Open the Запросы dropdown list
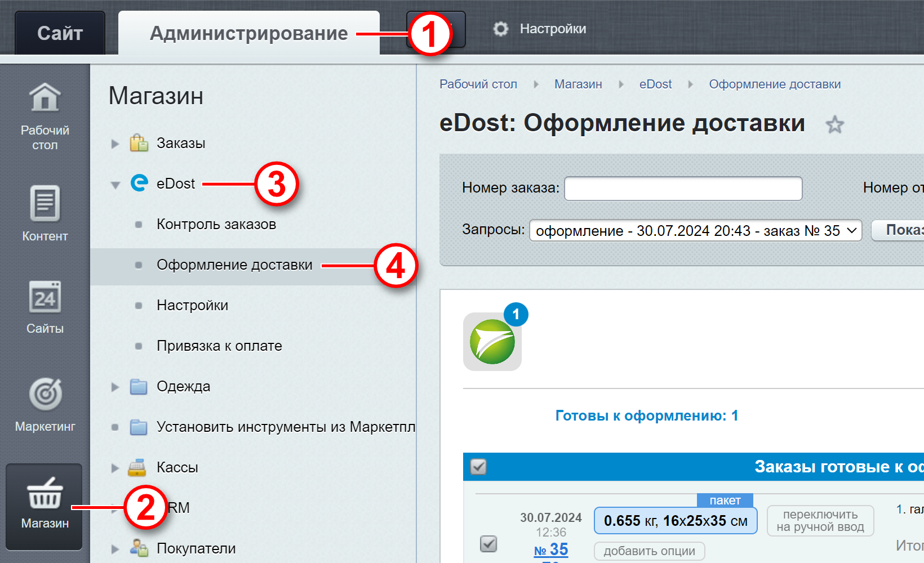 [x=696, y=230]
